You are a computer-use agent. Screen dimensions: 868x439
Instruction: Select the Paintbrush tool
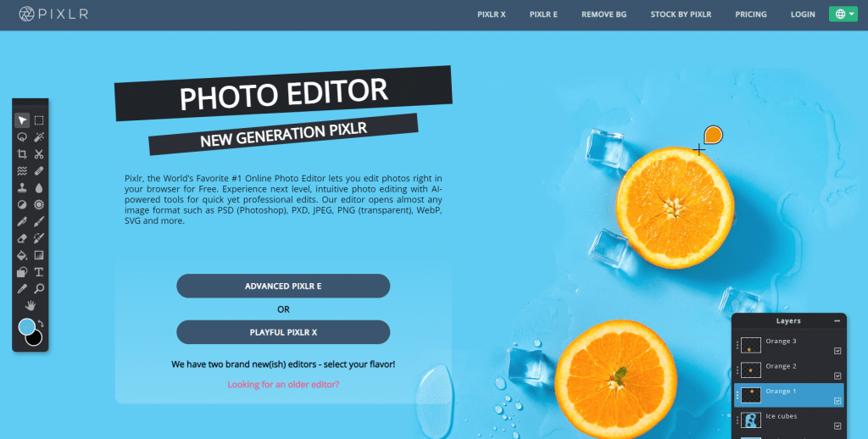point(39,221)
